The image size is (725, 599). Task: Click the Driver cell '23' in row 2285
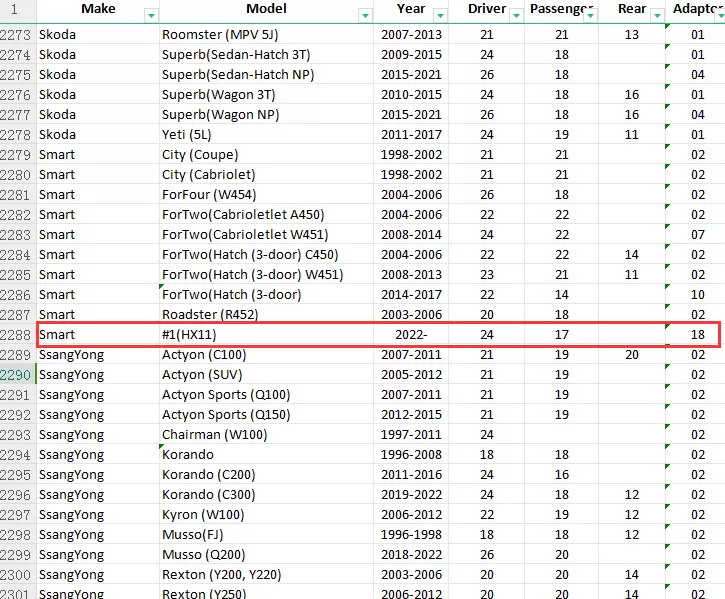[x=486, y=274]
